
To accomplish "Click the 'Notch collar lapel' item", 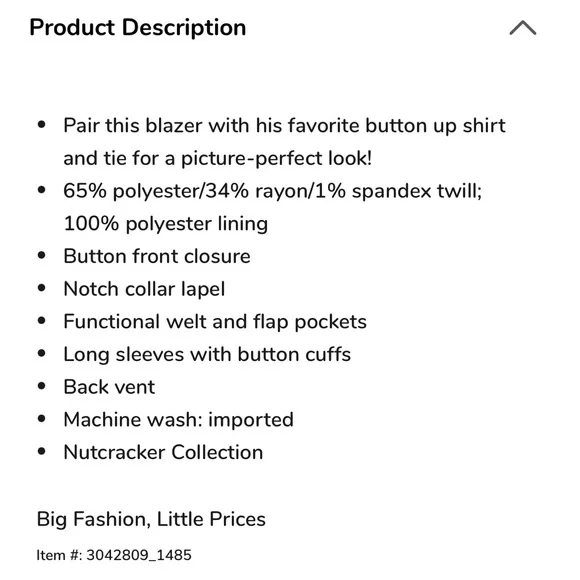I will point(144,289).
